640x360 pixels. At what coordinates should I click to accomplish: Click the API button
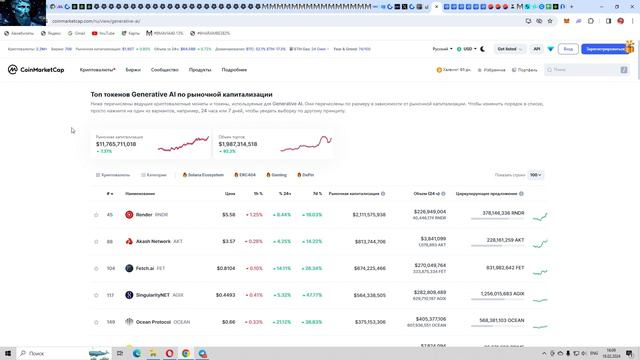click(536, 49)
